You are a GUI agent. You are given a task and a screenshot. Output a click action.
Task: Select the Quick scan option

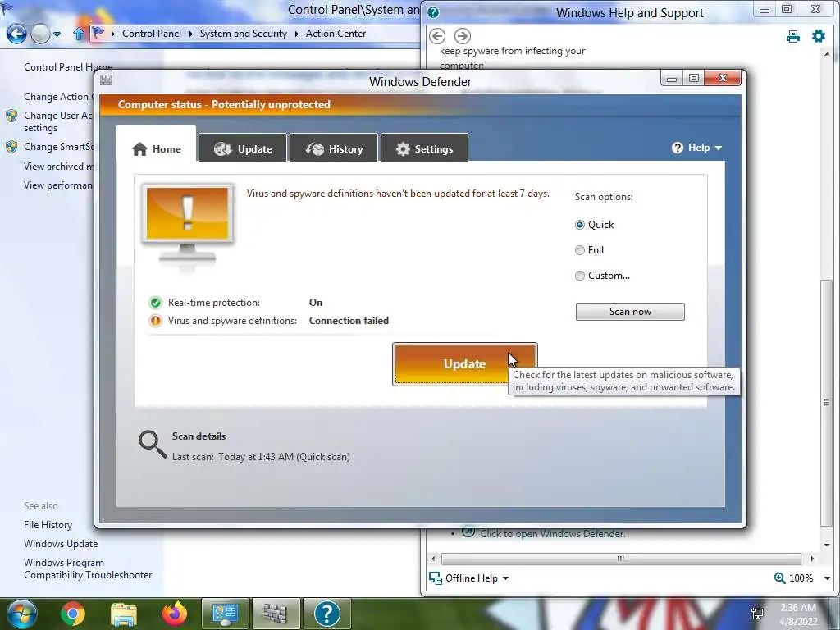point(580,225)
